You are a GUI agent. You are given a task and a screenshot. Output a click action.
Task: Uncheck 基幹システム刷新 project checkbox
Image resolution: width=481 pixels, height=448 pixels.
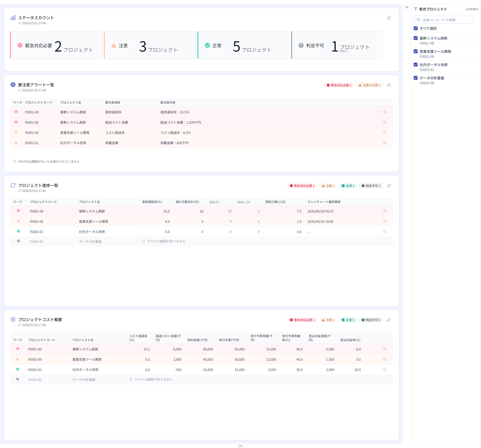tap(415, 38)
